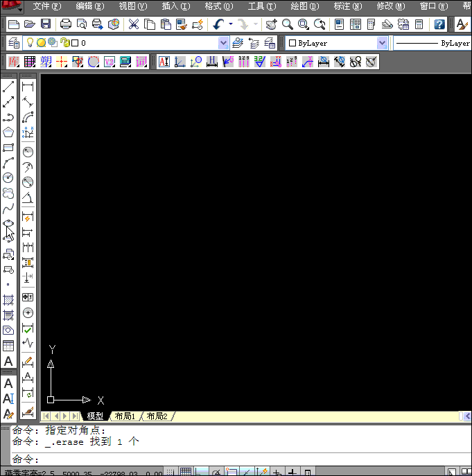
Task: Click the Match Properties brush icon
Action: (182, 24)
